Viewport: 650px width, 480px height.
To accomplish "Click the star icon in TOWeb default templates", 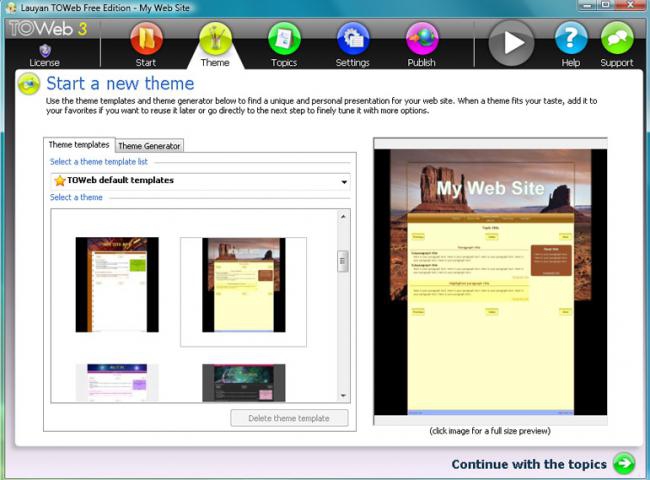I will pos(60,180).
